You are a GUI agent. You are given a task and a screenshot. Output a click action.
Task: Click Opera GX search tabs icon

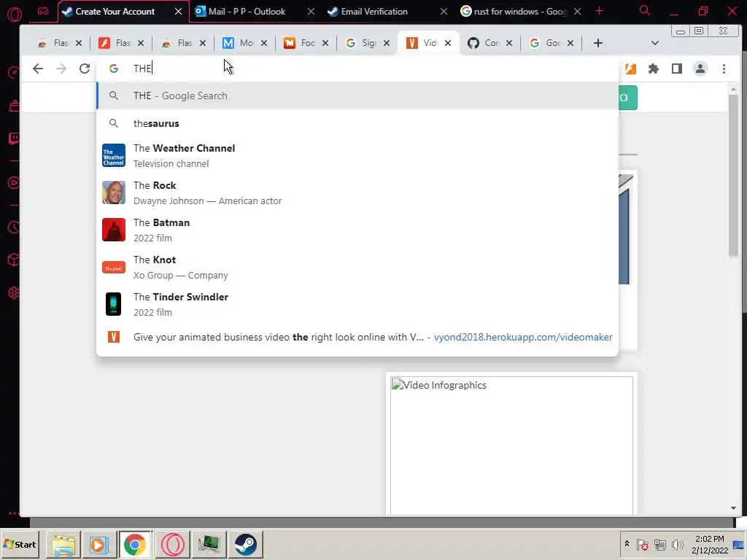click(645, 10)
